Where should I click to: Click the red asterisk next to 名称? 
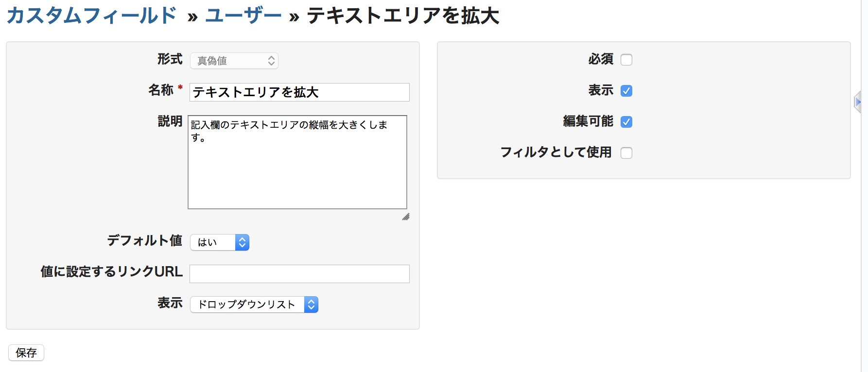pyautogui.click(x=179, y=87)
